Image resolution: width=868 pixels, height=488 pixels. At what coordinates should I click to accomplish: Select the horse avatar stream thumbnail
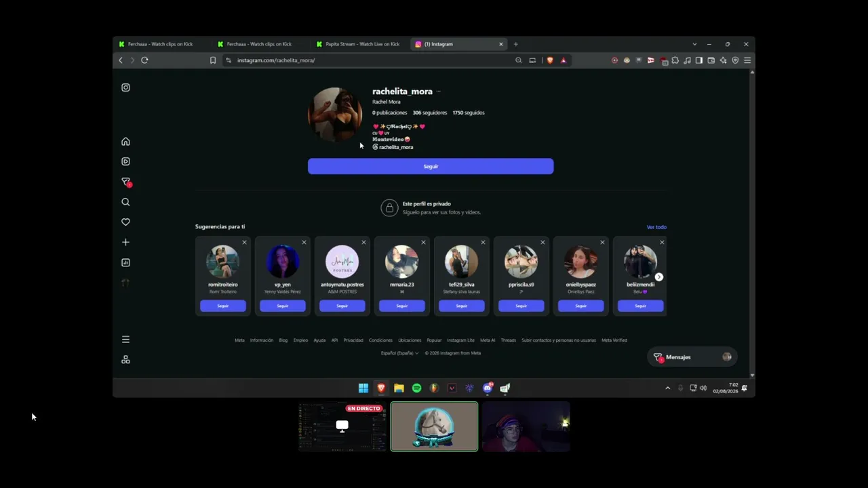434,426
